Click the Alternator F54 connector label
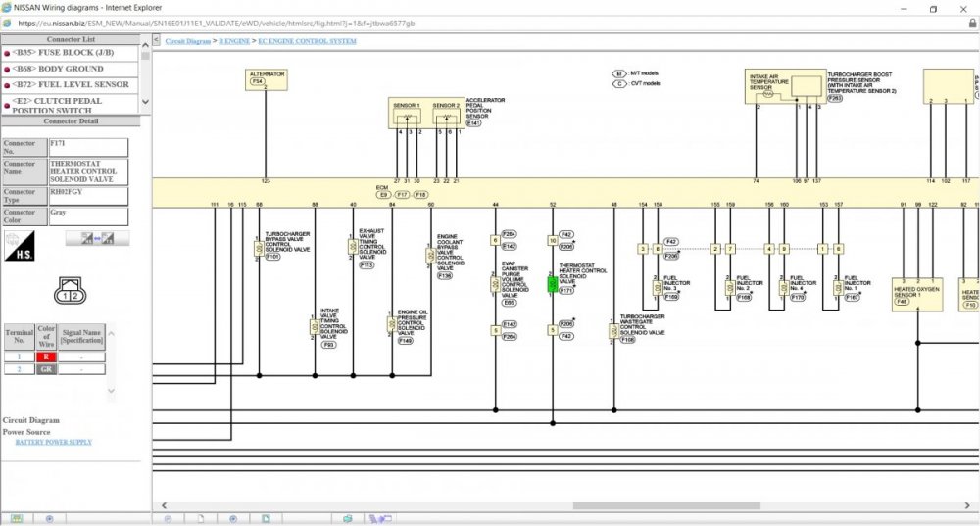The height and width of the screenshot is (526, 980). tap(257, 81)
